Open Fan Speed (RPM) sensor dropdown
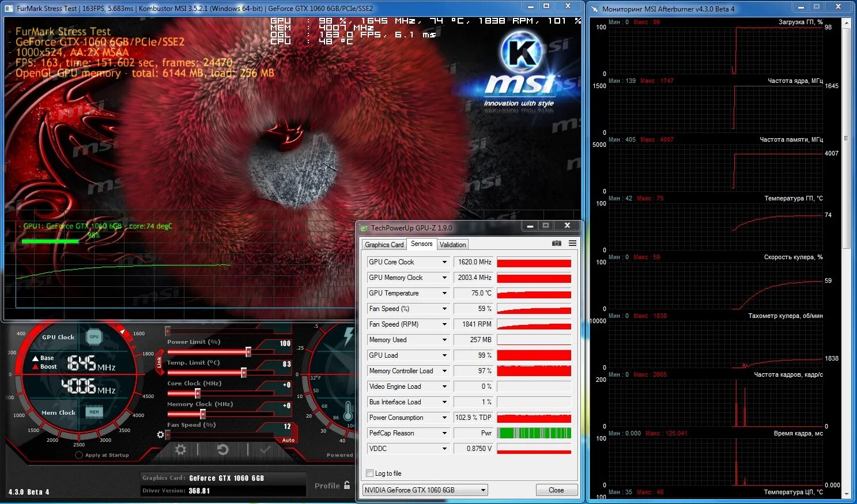 point(444,324)
